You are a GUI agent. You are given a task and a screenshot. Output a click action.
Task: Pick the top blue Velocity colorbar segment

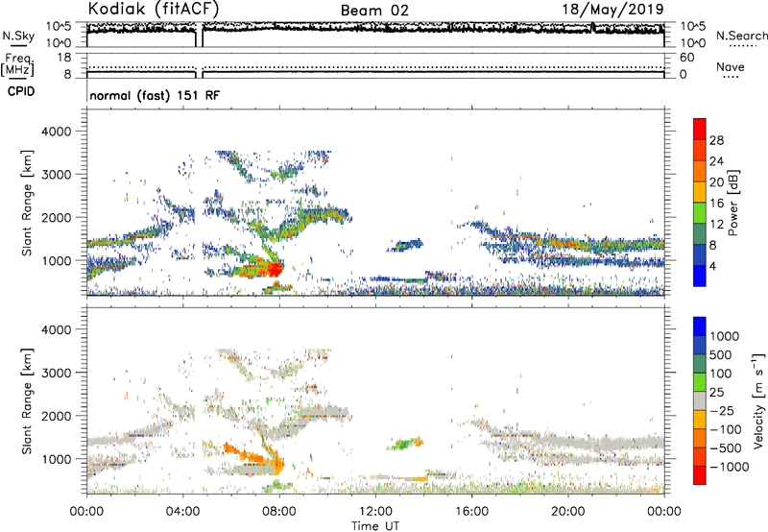[x=700, y=326]
